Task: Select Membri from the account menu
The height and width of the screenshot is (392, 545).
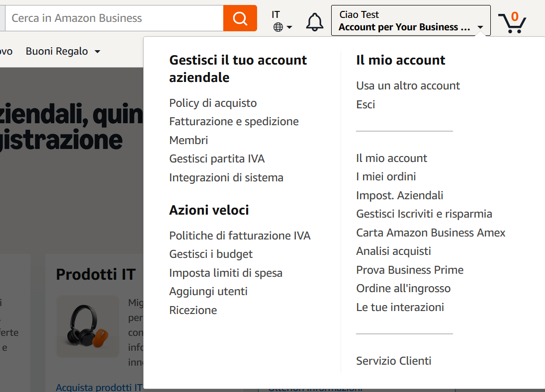Action: click(188, 140)
